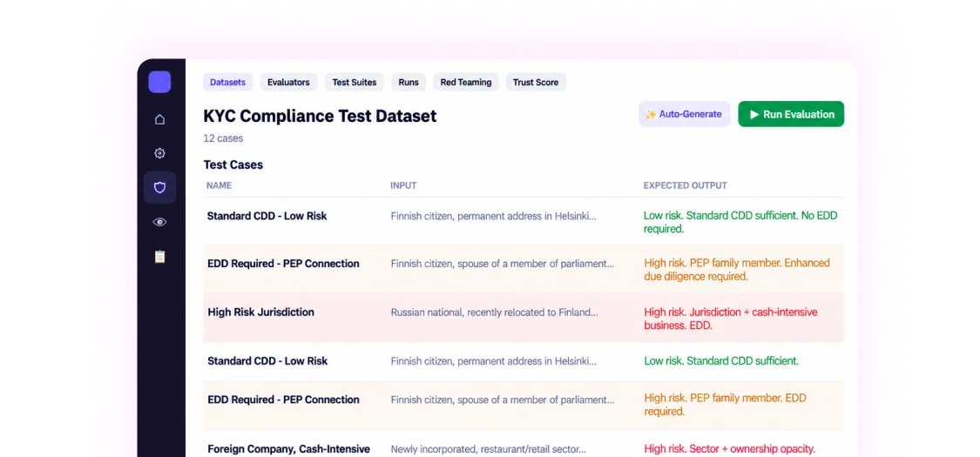Screen dimensions: 980x457
Task: Click the INPUT column header
Action: point(403,185)
